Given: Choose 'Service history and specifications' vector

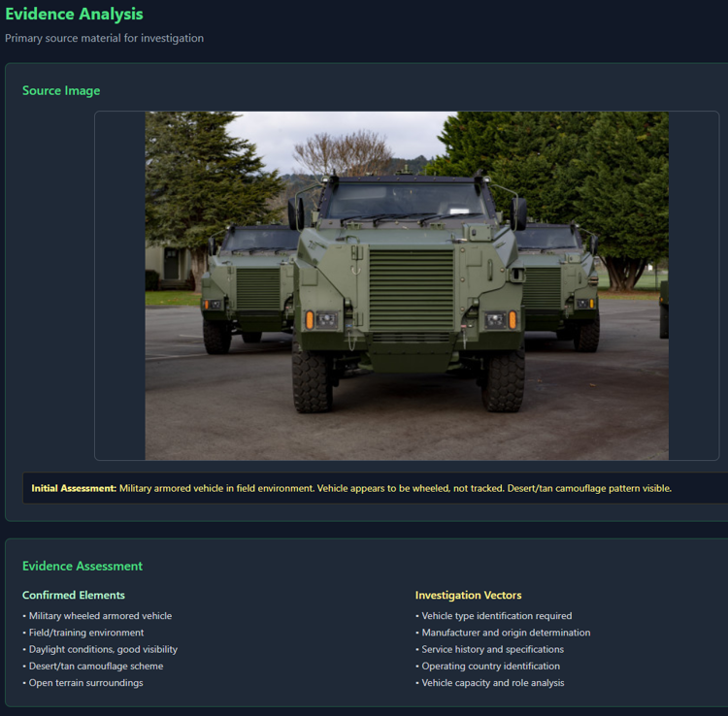Looking at the screenshot, I should [x=492, y=649].
